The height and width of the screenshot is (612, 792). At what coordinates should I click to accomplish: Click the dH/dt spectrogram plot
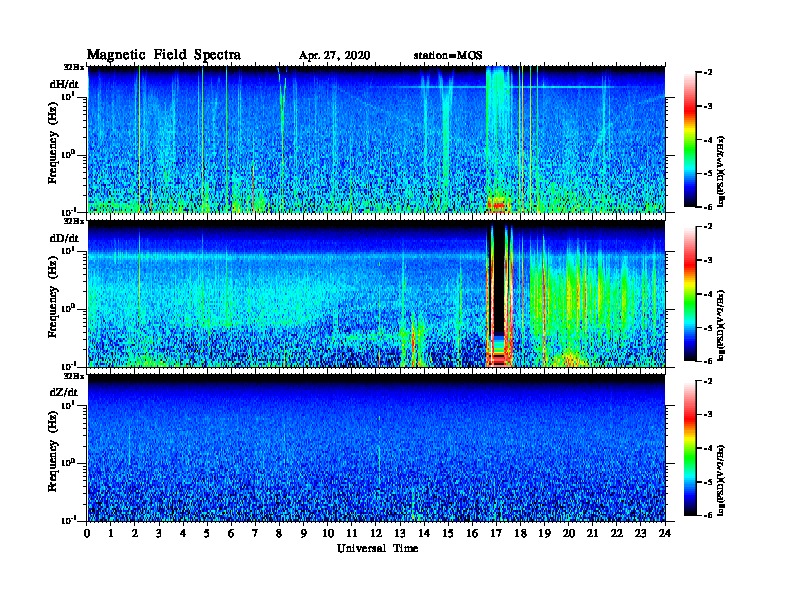377,139
